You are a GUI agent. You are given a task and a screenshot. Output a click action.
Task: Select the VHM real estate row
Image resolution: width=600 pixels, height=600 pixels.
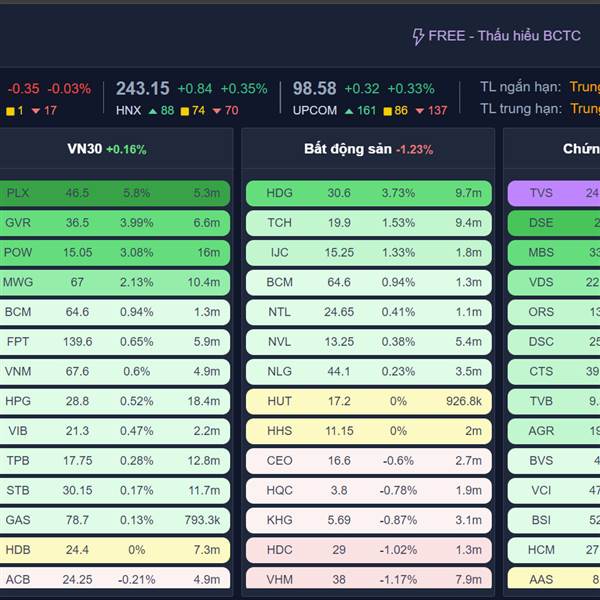coord(368,580)
